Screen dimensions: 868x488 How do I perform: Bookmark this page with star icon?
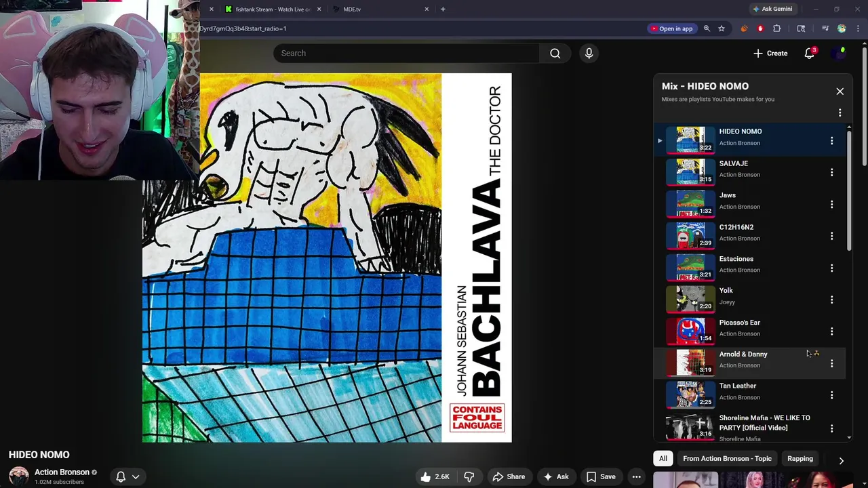point(722,28)
